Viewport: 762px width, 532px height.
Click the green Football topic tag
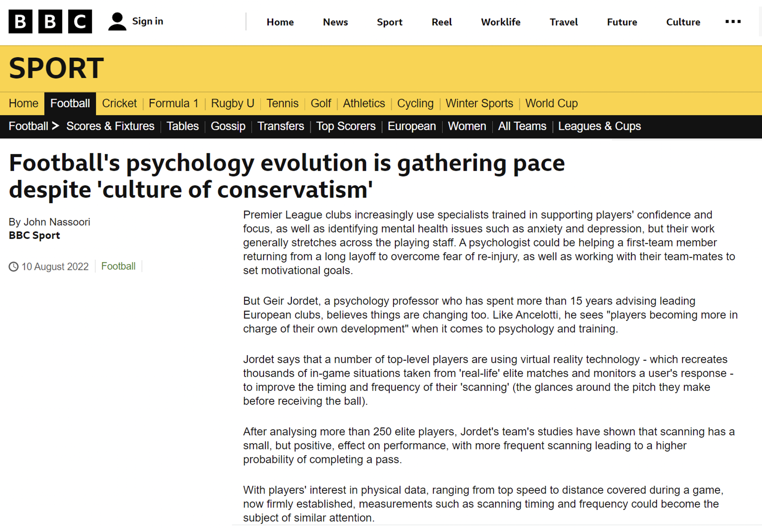(x=118, y=266)
